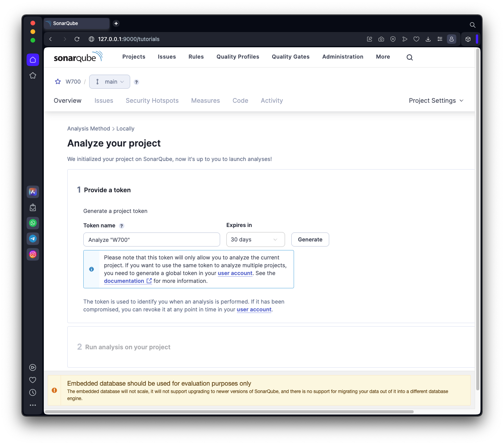Open WhatsApp from the sidebar
Image resolution: width=504 pixels, height=445 pixels.
(x=33, y=223)
